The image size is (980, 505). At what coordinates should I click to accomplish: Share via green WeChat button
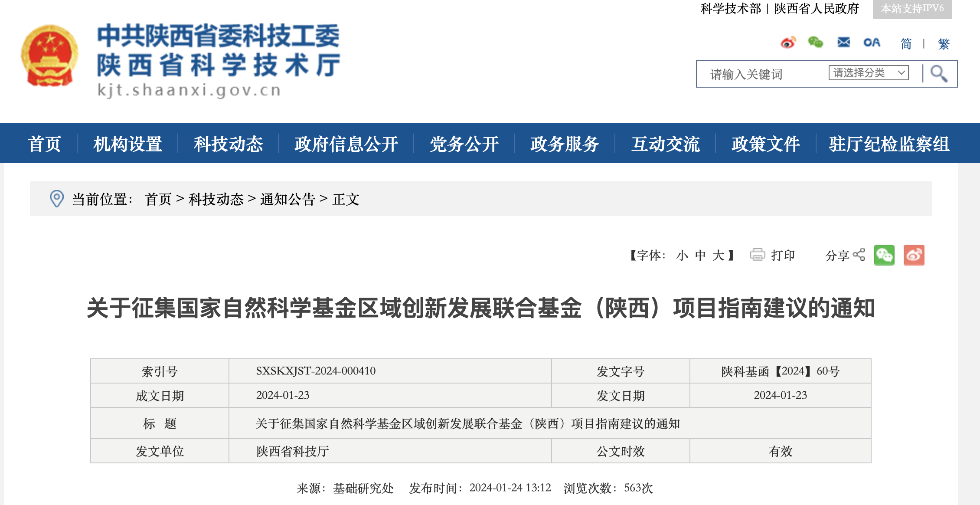[884, 255]
